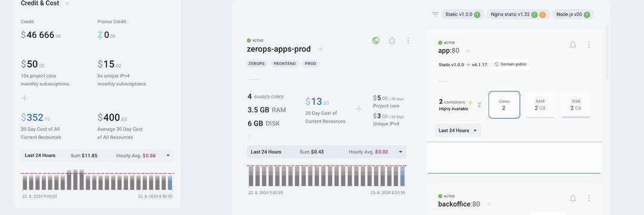644x215 pixels.
Task: Click the PROD project tag
Action: point(311,64)
